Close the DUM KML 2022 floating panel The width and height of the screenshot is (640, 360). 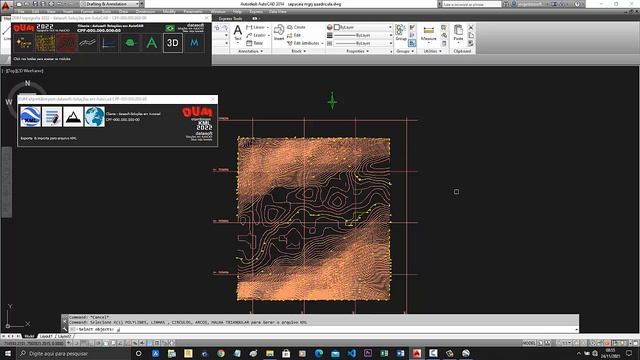click(213, 99)
